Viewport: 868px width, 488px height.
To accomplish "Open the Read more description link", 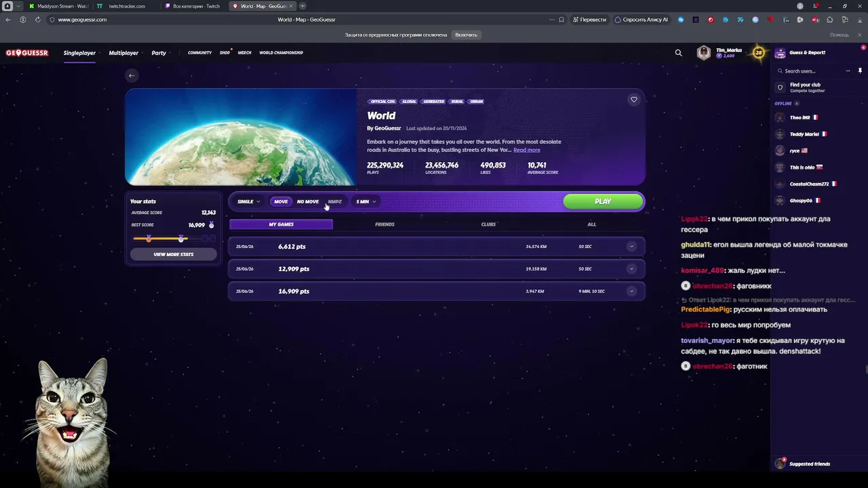I will [x=527, y=150].
